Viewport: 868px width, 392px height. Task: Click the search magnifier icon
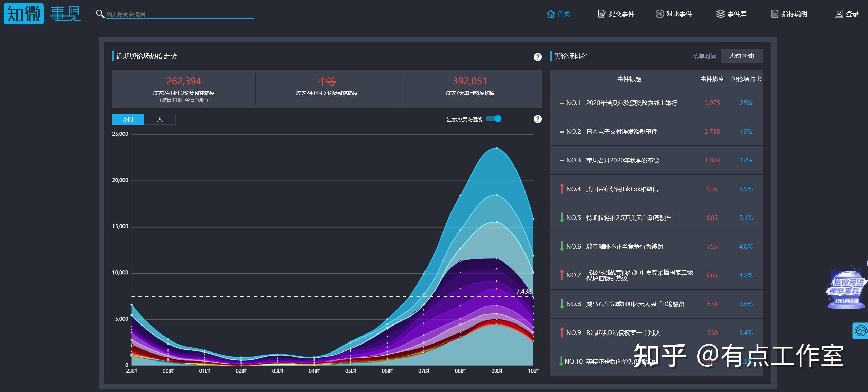point(100,14)
